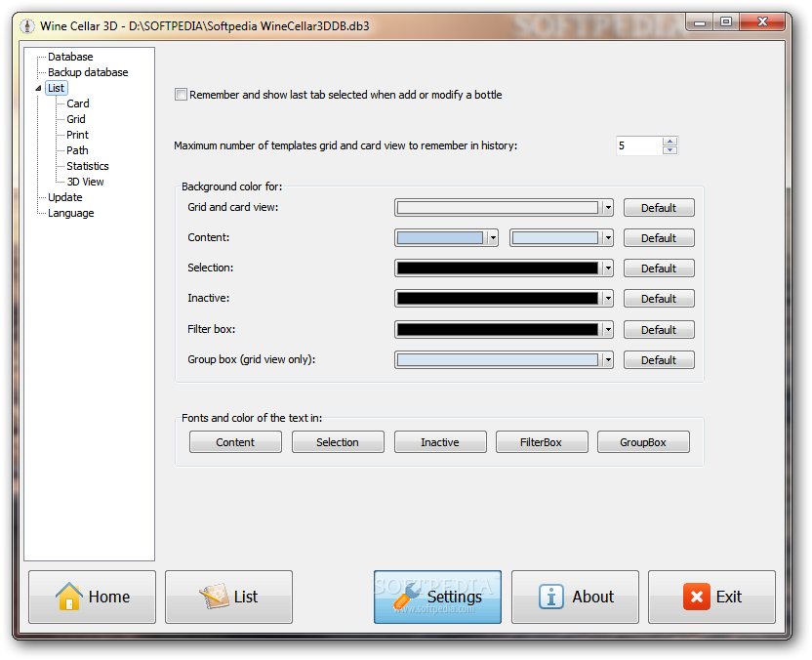The width and height of the screenshot is (812, 660).
Task: Click the Grid and card view color swatch
Action: (497, 208)
